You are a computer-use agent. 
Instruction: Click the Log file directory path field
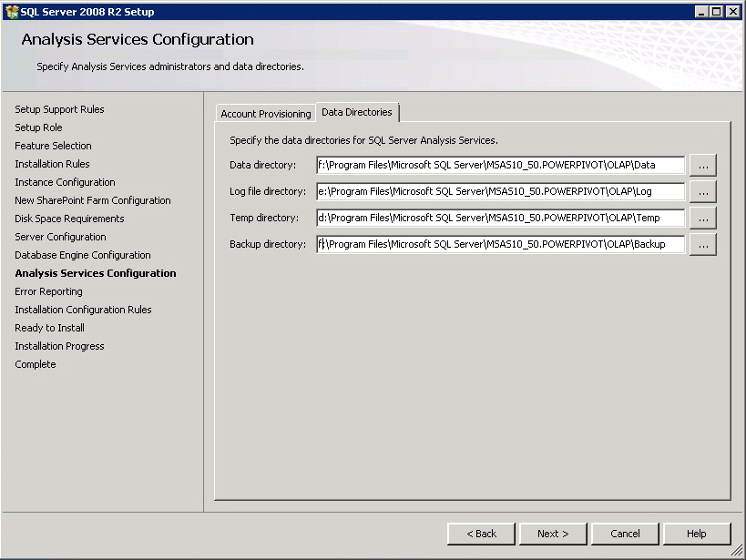coord(500,191)
